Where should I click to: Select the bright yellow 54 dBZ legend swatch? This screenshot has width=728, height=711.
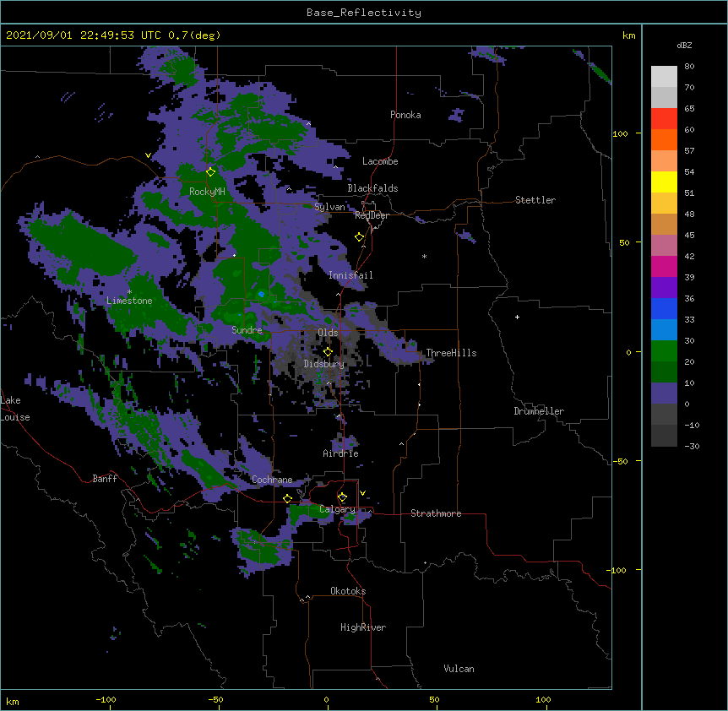tap(664, 182)
